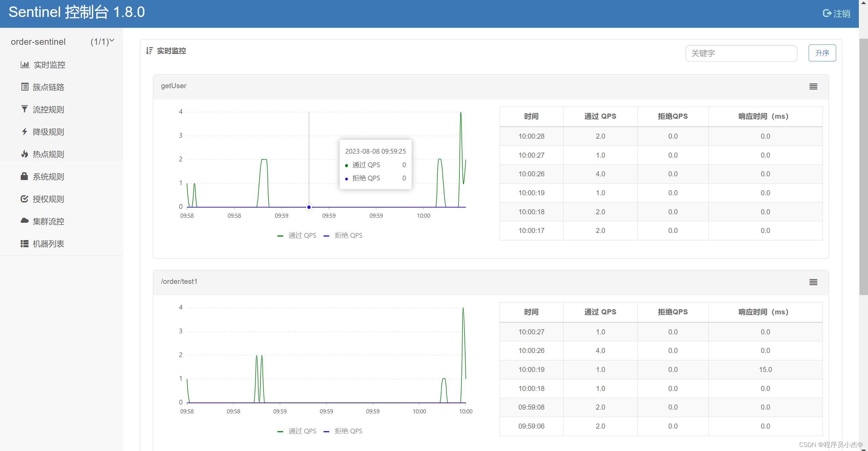Click the blue data point on getUser chart
868x451 pixels.
309,207
